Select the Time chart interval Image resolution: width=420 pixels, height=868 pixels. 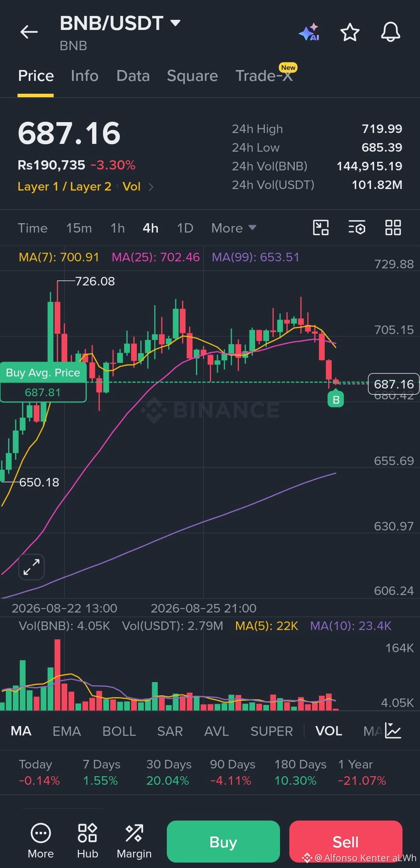click(33, 228)
